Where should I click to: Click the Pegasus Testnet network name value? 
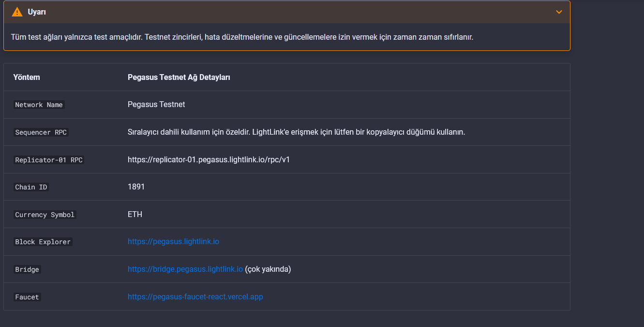click(156, 104)
